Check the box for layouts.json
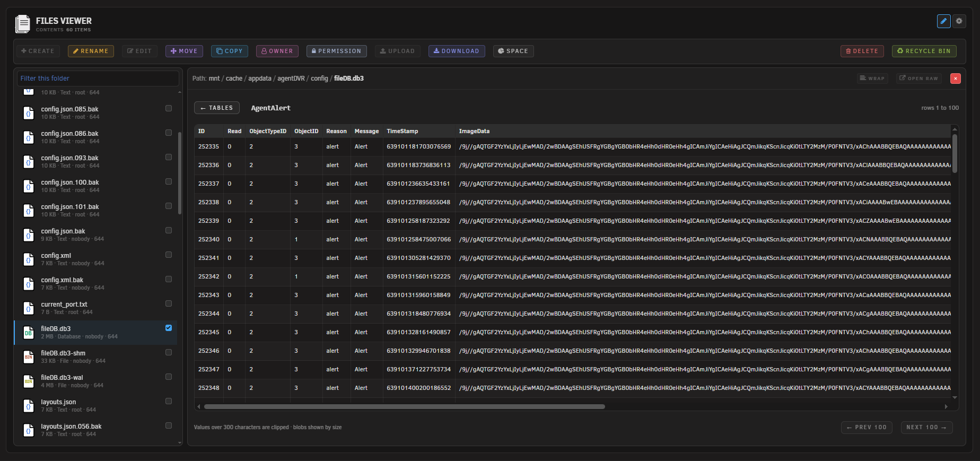 pos(169,401)
